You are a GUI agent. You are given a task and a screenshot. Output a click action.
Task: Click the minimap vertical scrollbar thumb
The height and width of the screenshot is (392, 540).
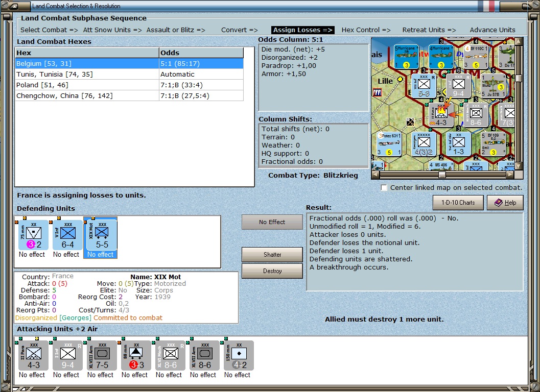[519, 78]
